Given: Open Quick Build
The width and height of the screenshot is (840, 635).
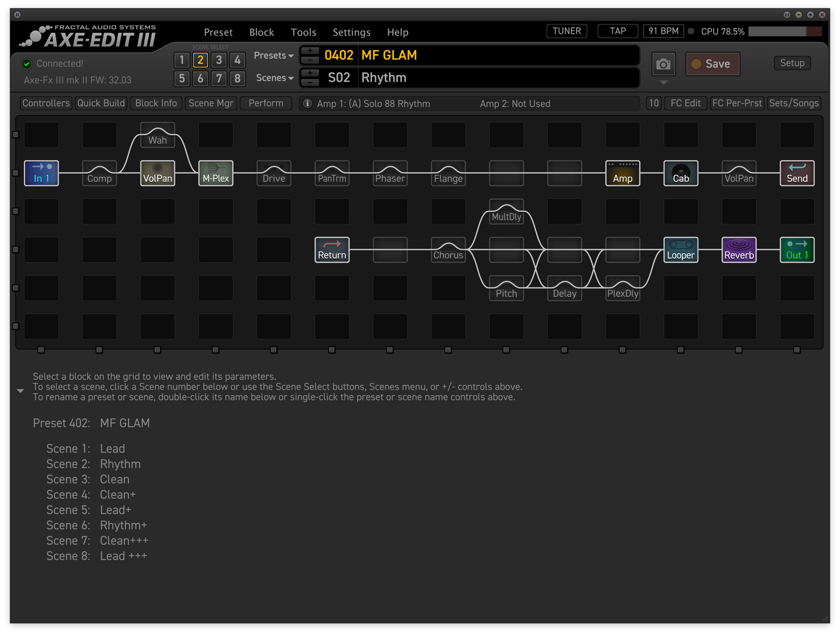Looking at the screenshot, I should pos(101,103).
